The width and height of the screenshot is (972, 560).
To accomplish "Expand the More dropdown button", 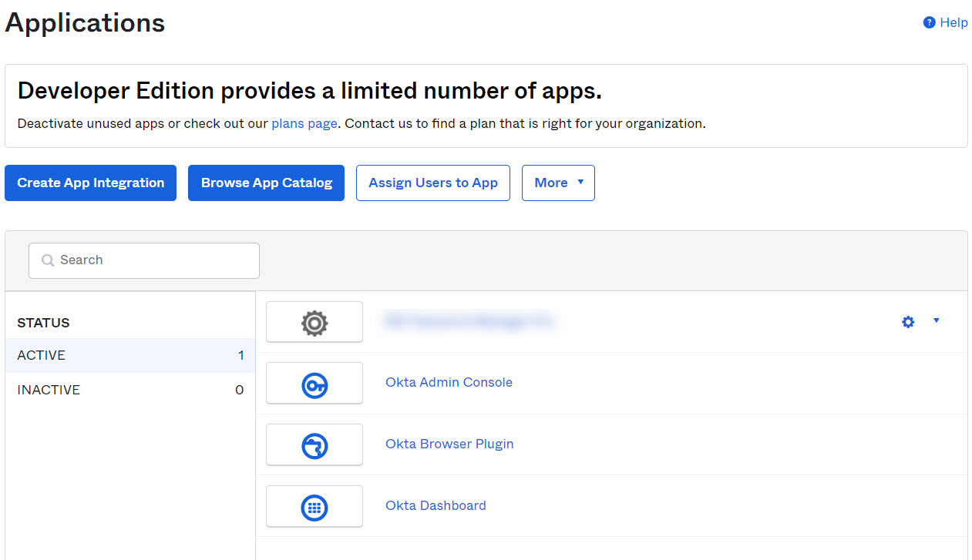I will click(558, 183).
